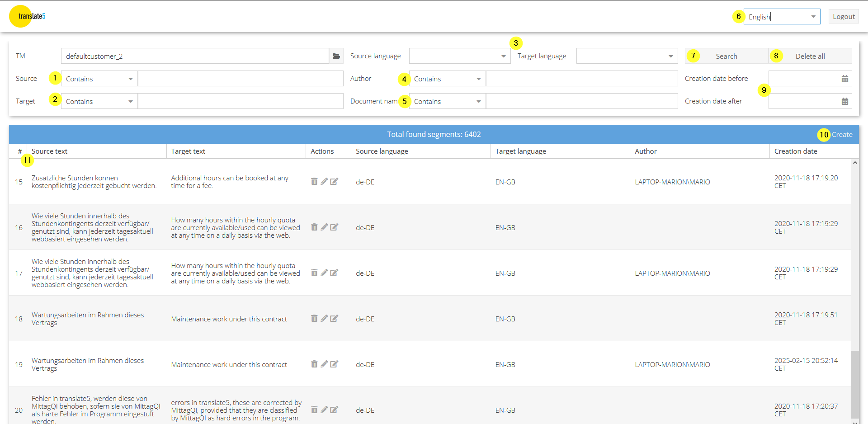The image size is (868, 424).
Task: Open the English interface language dropdown
Action: pyautogui.click(x=813, y=17)
